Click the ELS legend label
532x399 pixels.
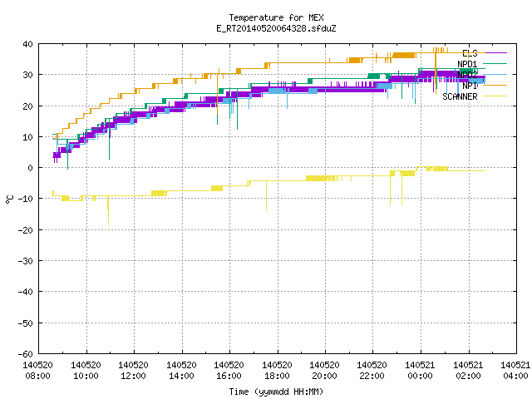coord(470,53)
